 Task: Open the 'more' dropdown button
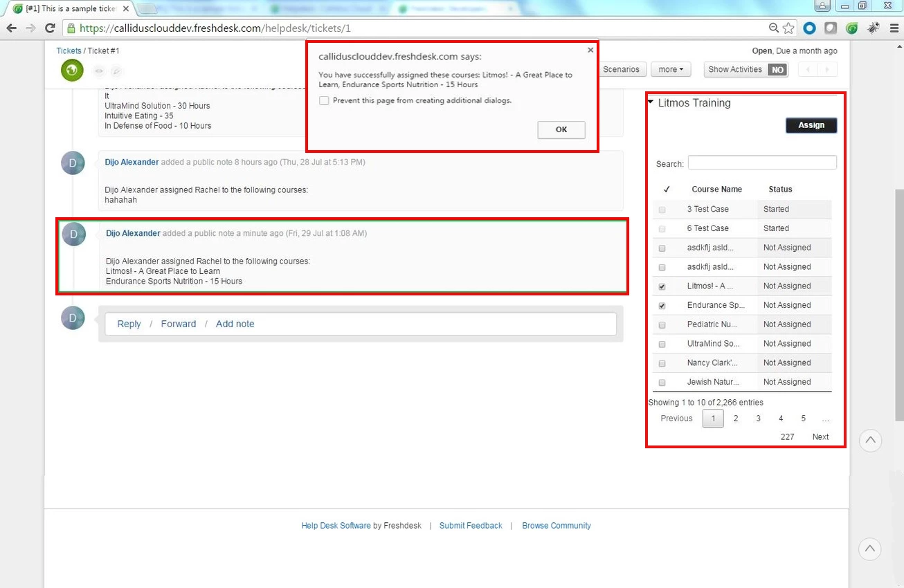(671, 69)
